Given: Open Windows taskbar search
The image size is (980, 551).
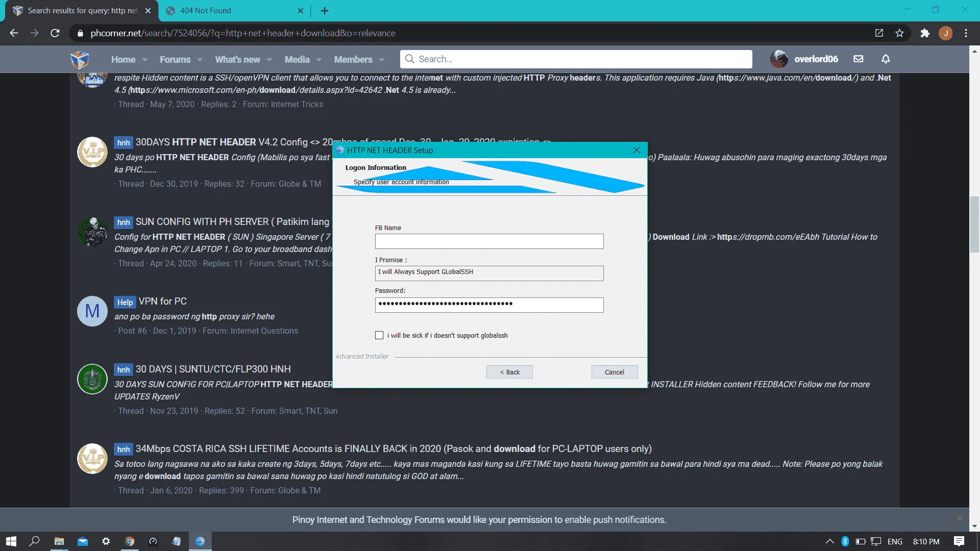Looking at the screenshot, I should [34, 541].
